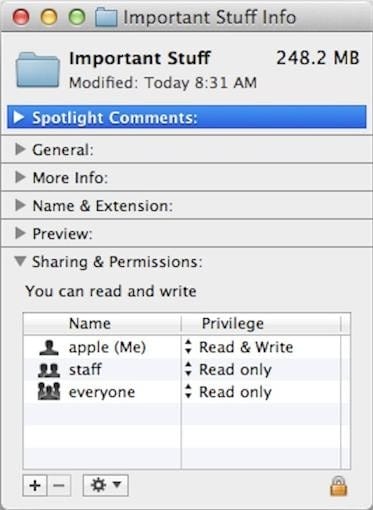Select the large Important Stuff folder icon

[x=38, y=69]
